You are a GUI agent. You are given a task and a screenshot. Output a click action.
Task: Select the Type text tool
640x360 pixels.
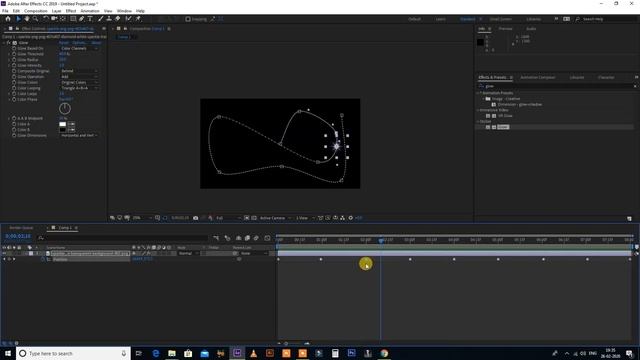tap(90, 19)
